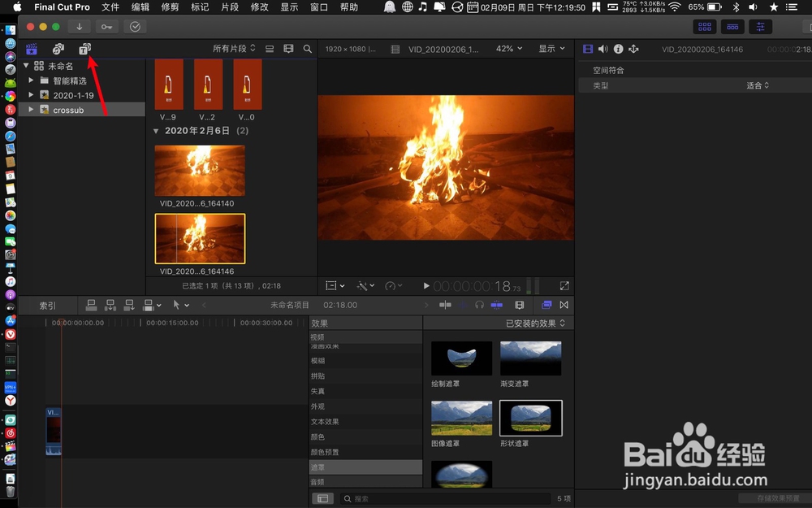Enter full screen viewer mode
The width and height of the screenshot is (812, 508).
[x=564, y=286]
